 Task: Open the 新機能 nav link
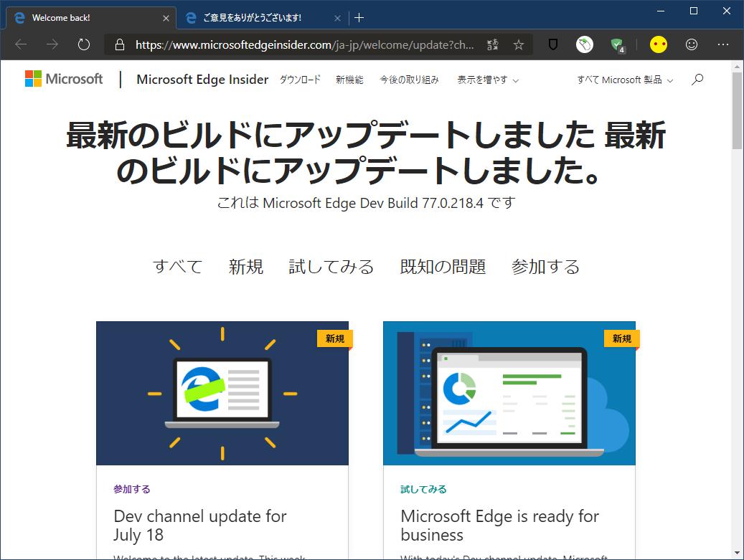[x=349, y=80]
